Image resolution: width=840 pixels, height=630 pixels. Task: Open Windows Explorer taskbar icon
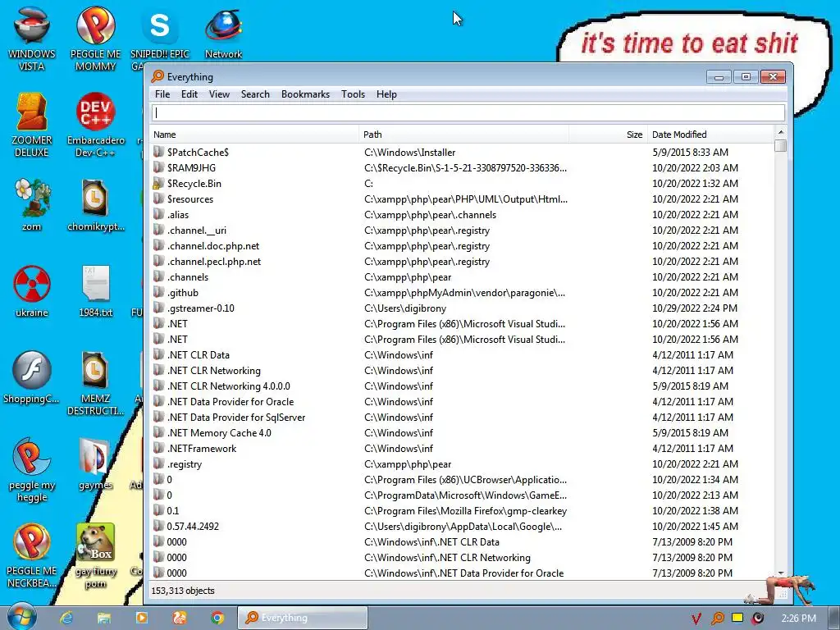coord(103,618)
